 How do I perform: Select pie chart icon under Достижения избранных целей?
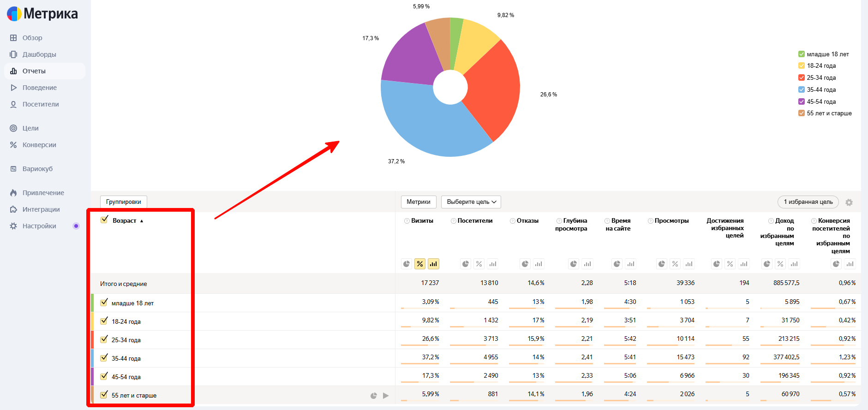pyautogui.click(x=717, y=264)
